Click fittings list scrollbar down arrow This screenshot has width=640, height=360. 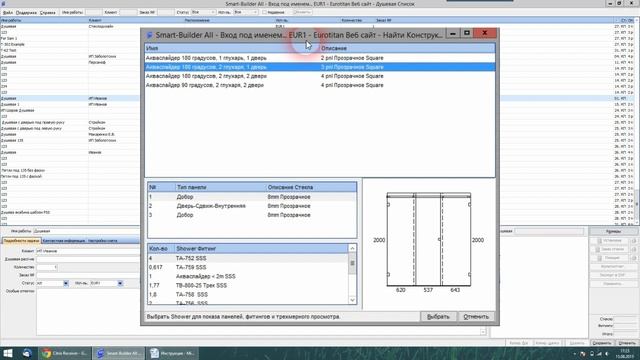[x=352, y=300]
